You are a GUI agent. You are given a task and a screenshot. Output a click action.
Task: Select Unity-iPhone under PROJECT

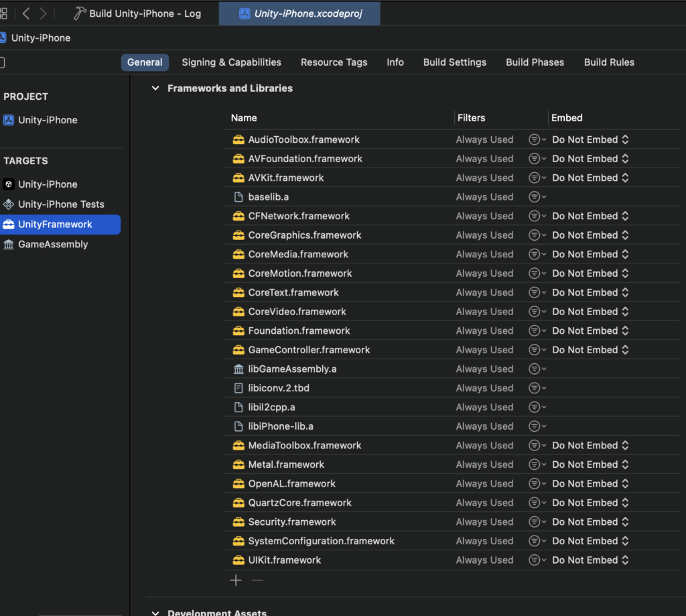pyautogui.click(x=48, y=120)
